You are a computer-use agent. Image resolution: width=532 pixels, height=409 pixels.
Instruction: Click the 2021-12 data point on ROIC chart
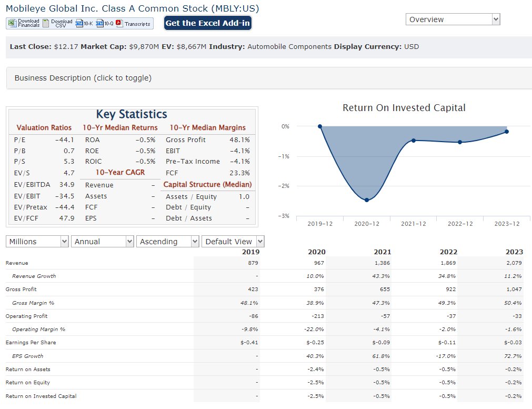click(x=413, y=140)
